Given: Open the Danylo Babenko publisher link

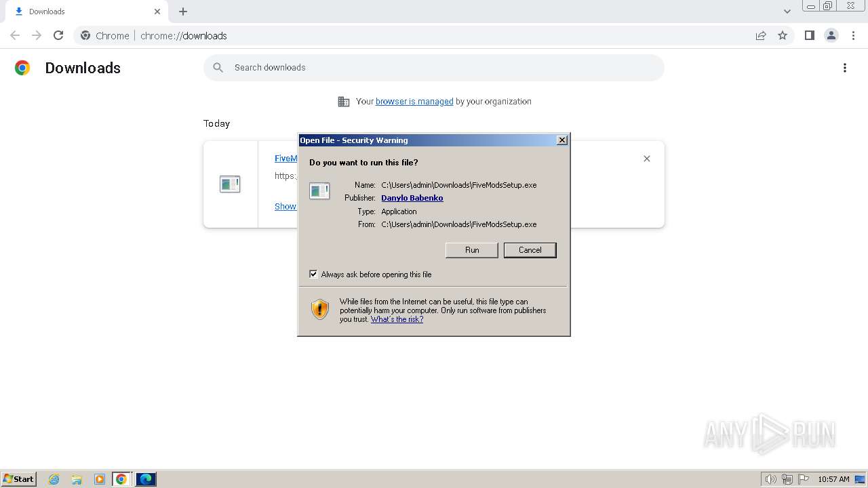Looking at the screenshot, I should [x=412, y=198].
